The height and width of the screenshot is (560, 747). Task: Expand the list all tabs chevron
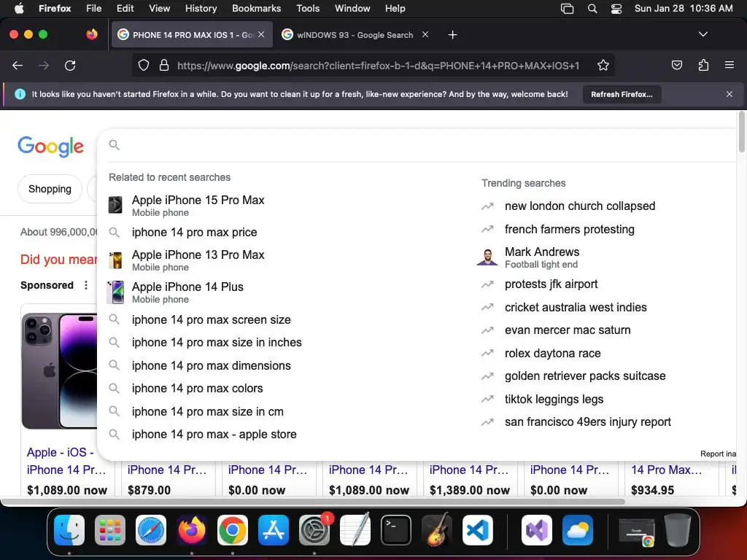coord(703,34)
